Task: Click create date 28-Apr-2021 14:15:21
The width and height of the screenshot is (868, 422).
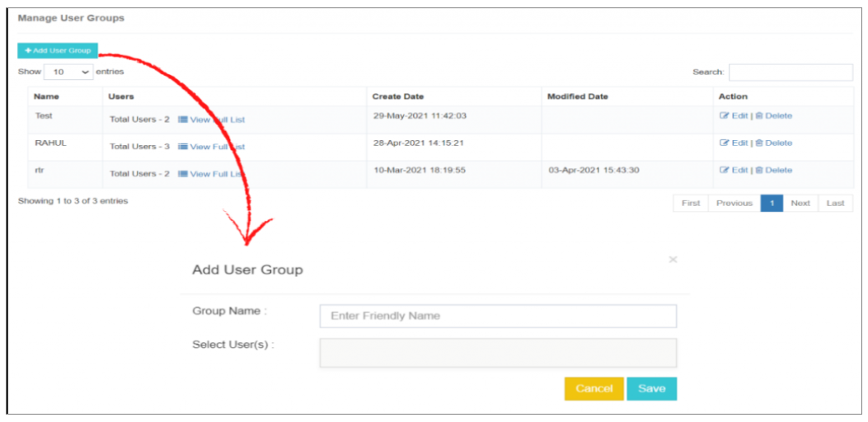Action: pos(418,143)
